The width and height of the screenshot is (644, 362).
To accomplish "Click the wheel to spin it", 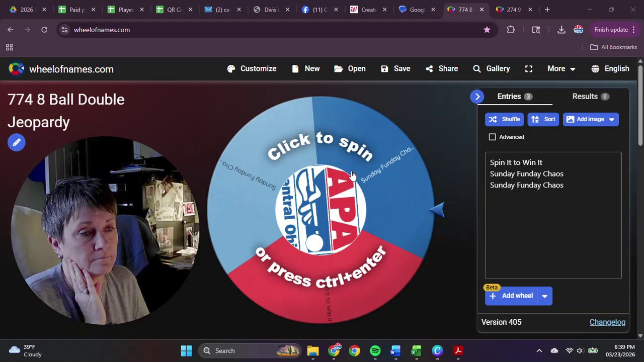I will tap(320, 210).
